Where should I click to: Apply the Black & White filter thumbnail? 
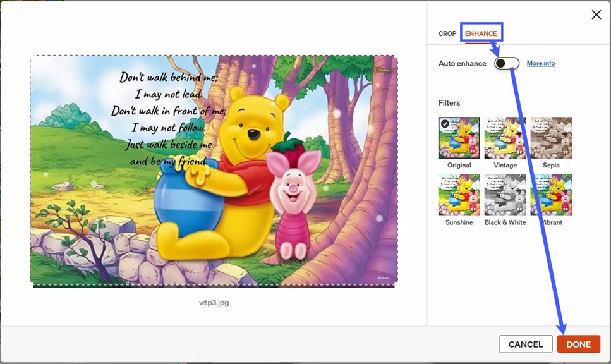pos(505,195)
